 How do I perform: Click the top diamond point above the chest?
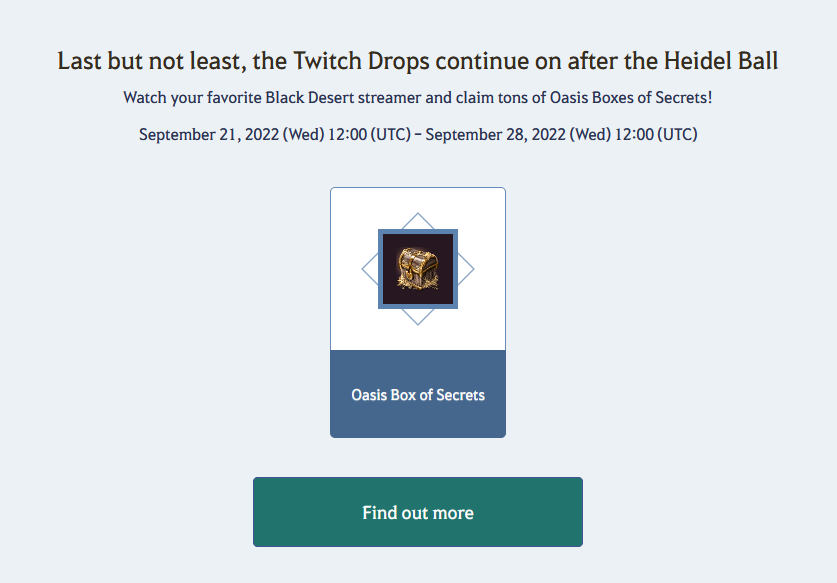418,220
